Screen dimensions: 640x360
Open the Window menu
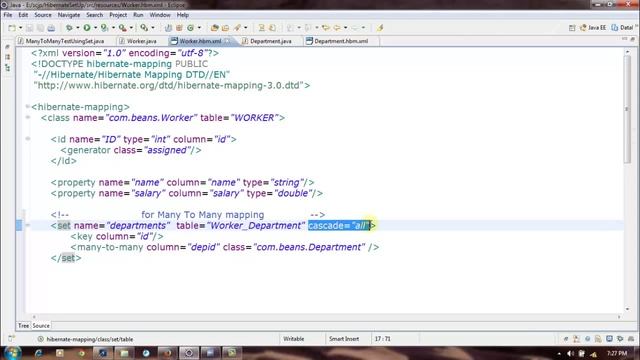pos(160,15)
